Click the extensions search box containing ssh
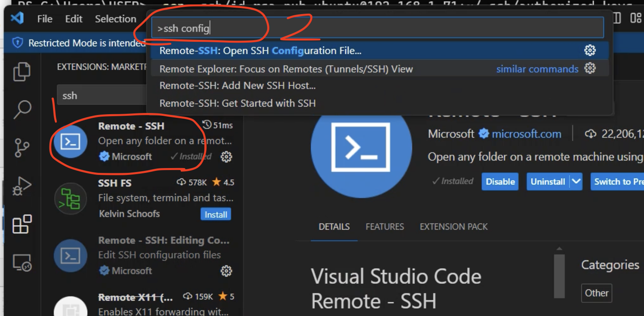 point(102,95)
